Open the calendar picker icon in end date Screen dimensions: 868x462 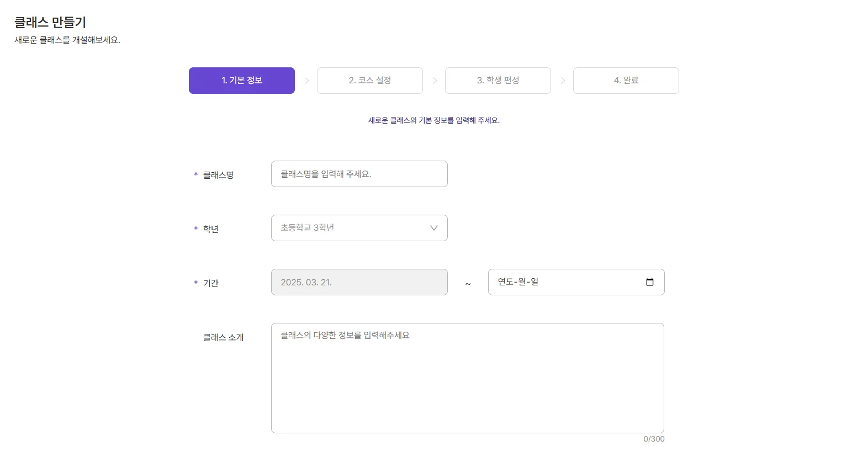[649, 282]
